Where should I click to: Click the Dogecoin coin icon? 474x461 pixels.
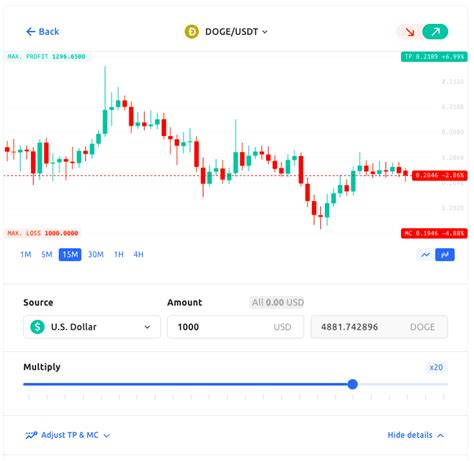tap(192, 32)
